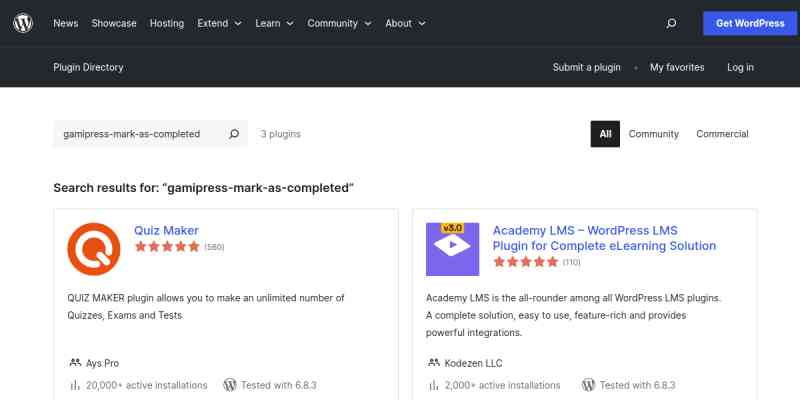The image size is (800, 400).
Task: Filter results by Commercial plugins
Action: coord(722,134)
